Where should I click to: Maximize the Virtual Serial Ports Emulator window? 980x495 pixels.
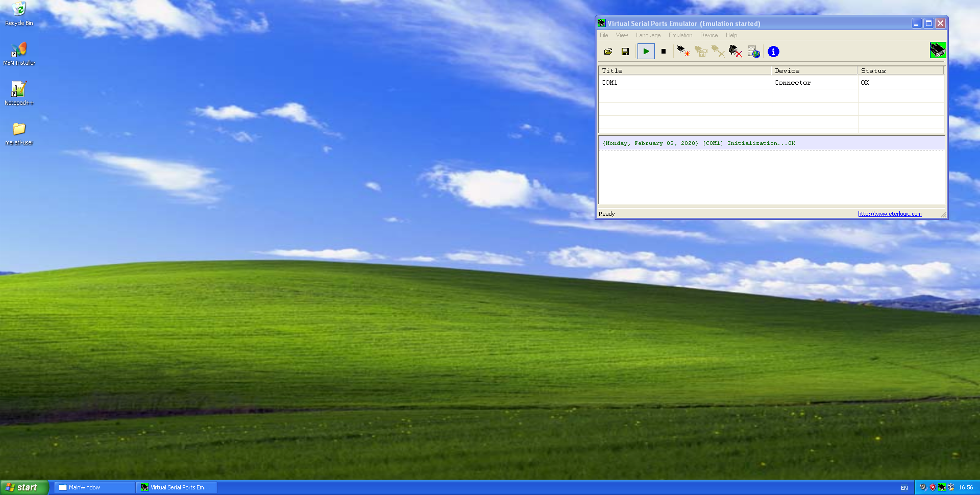pyautogui.click(x=929, y=23)
